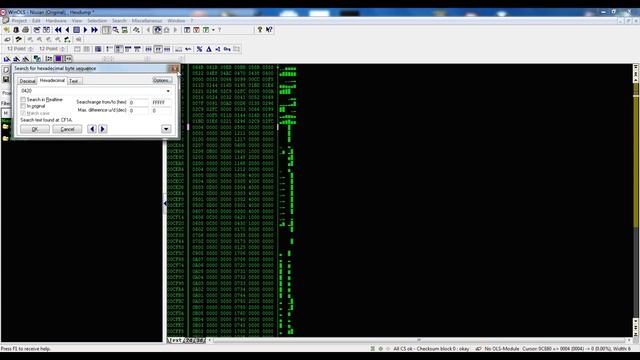Click the percent display toolbar icon
Viewport: 640px width, 360px height.
click(x=199, y=49)
